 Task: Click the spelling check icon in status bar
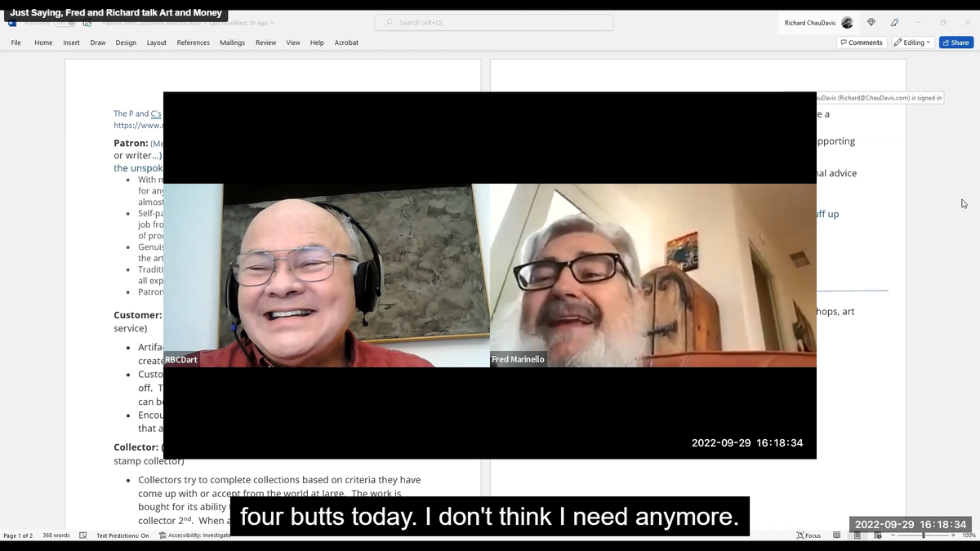tap(84, 535)
